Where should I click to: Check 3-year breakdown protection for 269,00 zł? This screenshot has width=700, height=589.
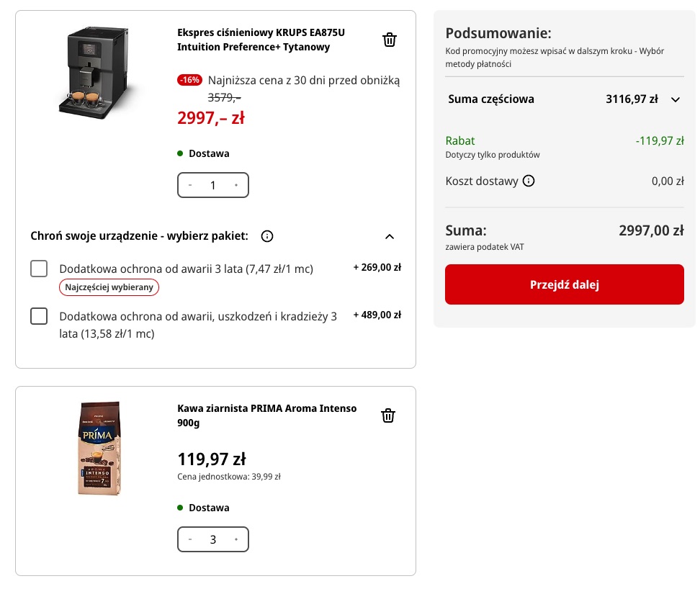coord(39,269)
